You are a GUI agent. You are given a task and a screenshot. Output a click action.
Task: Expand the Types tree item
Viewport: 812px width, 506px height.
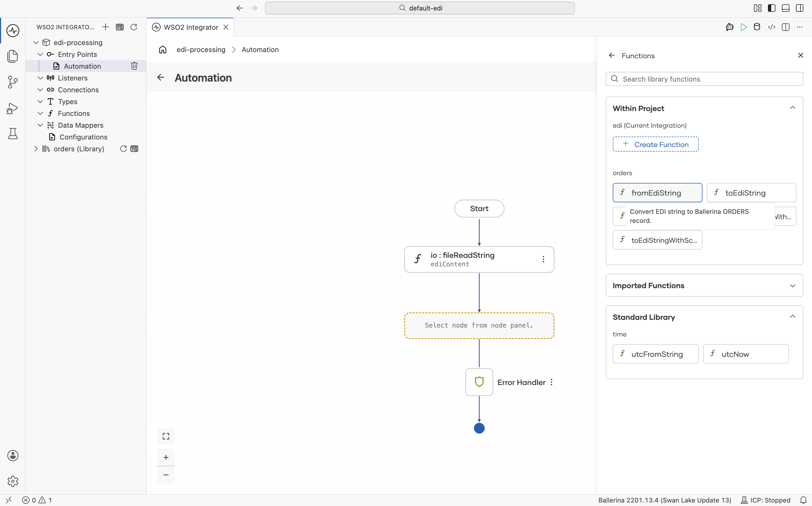pos(40,101)
